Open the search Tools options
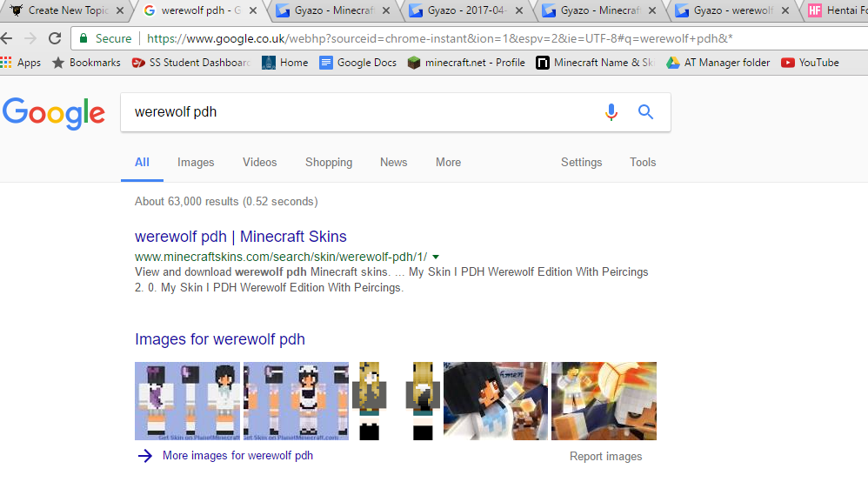The width and height of the screenshot is (868, 482). (x=643, y=163)
